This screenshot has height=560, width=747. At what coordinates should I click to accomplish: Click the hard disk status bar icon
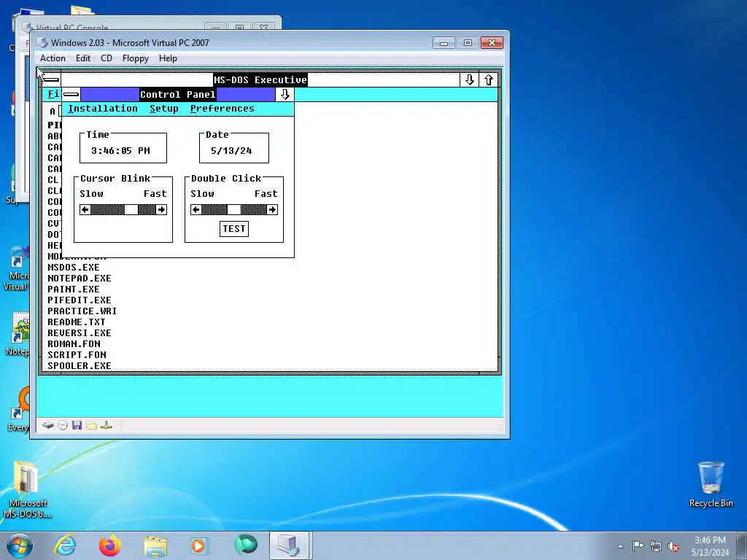click(47, 425)
